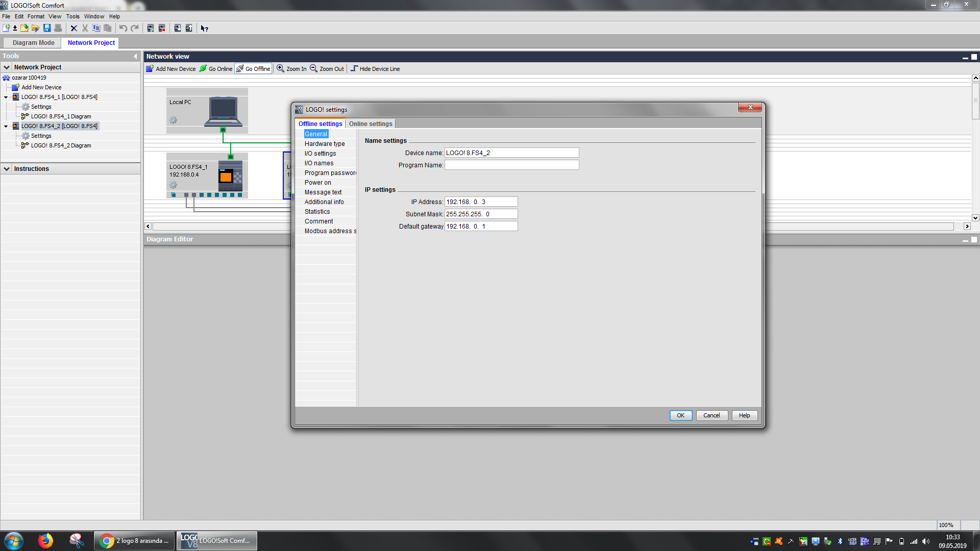The height and width of the screenshot is (551, 980).
Task: Open the Format menu
Action: (x=36, y=16)
